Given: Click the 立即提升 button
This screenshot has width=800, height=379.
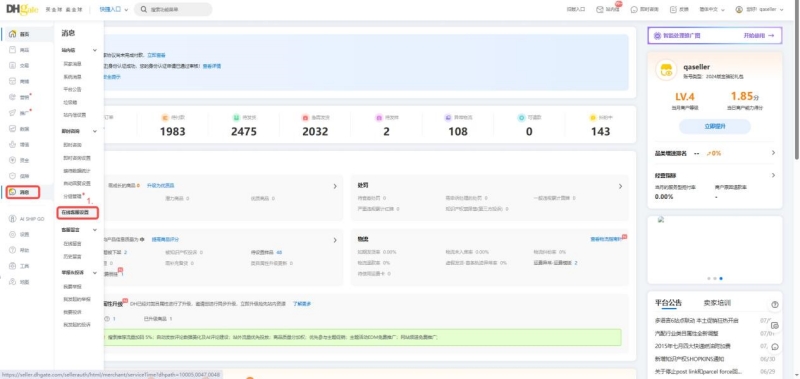Looking at the screenshot, I should point(714,126).
